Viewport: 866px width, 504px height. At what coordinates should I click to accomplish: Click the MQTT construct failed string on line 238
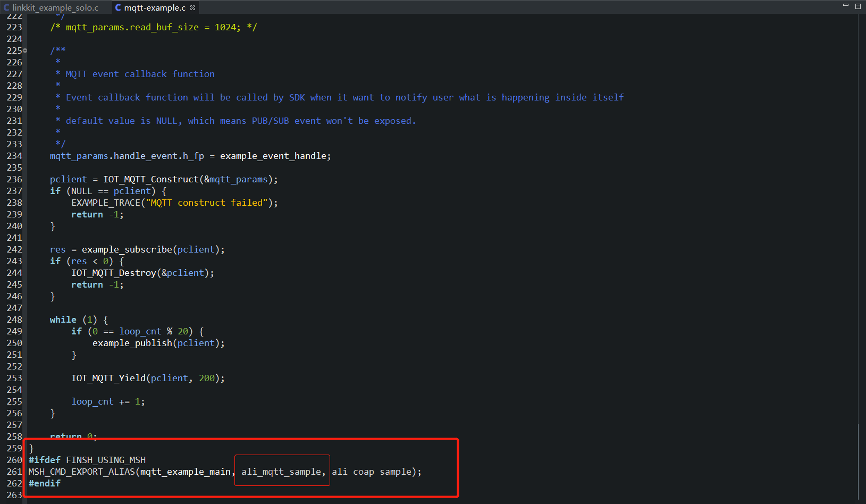207,203
